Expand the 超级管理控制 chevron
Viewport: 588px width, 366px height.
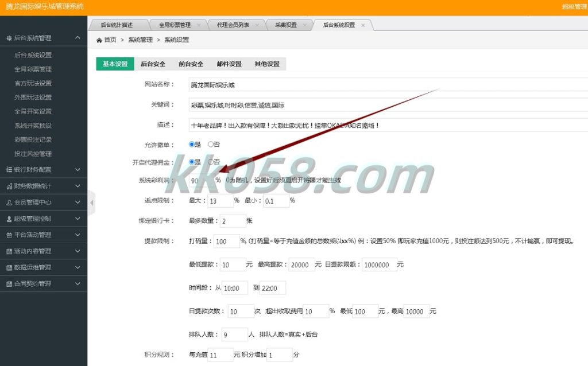pos(78,219)
